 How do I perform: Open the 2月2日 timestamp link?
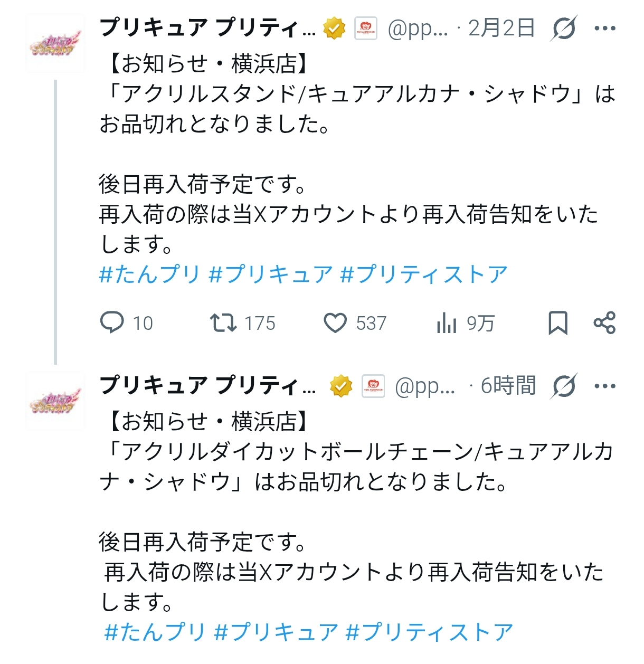click(x=501, y=28)
